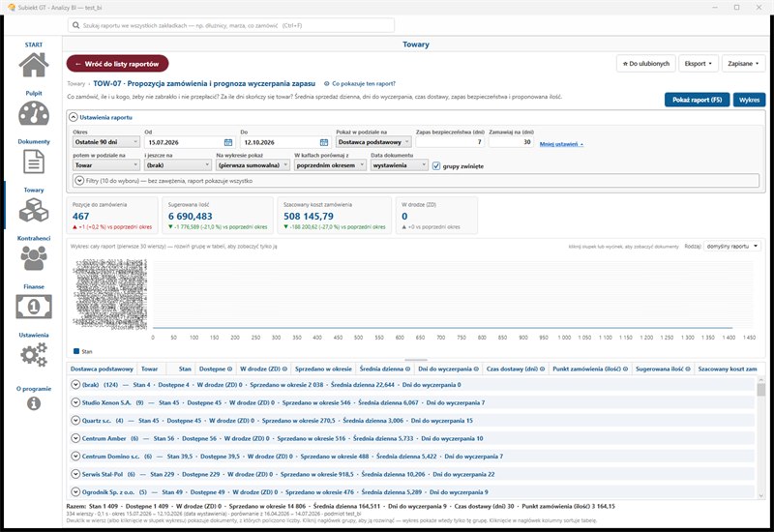This screenshot has height=532, width=774.
Task: Toggle the Stan legend swatch
Action: (76, 351)
